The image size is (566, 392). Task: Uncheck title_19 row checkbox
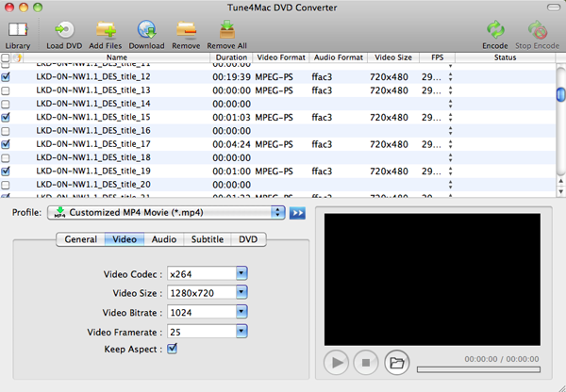pos(6,171)
